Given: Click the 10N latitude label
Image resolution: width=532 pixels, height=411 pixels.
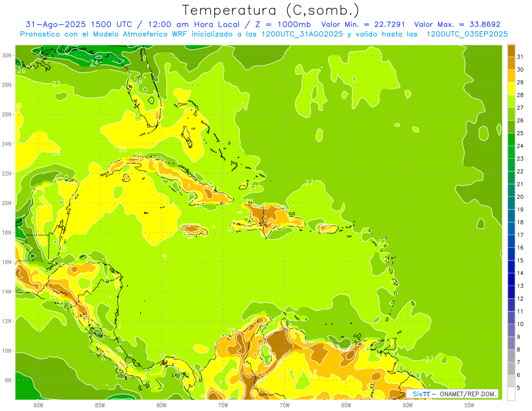Looking at the screenshot, I should click(8, 350).
